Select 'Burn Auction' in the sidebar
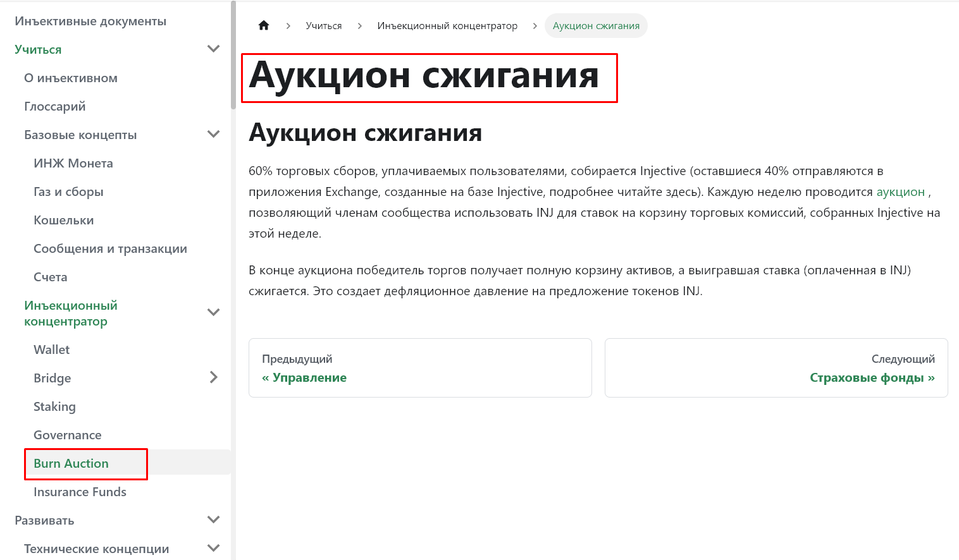This screenshot has width=959, height=560. point(71,463)
